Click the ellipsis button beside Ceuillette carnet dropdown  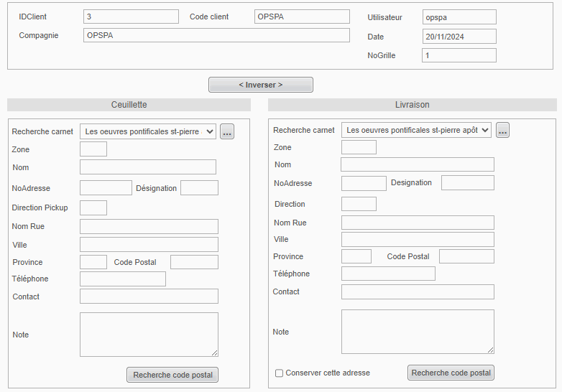[227, 131]
